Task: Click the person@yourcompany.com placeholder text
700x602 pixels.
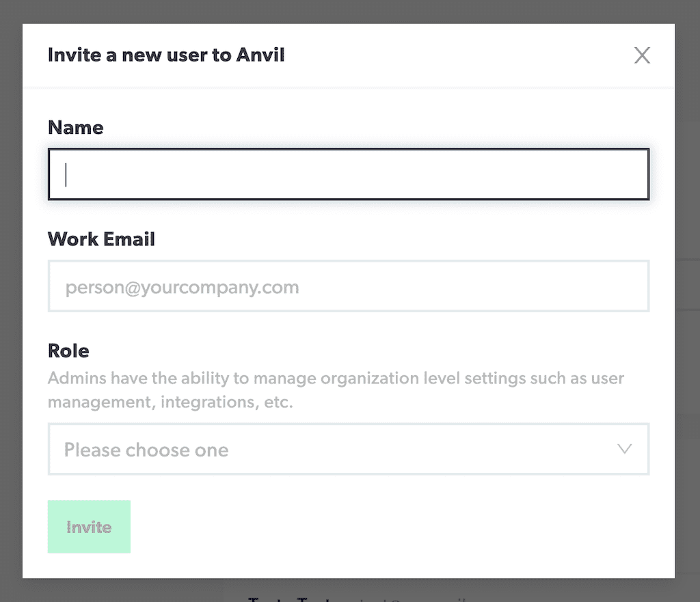Action: 183,287
